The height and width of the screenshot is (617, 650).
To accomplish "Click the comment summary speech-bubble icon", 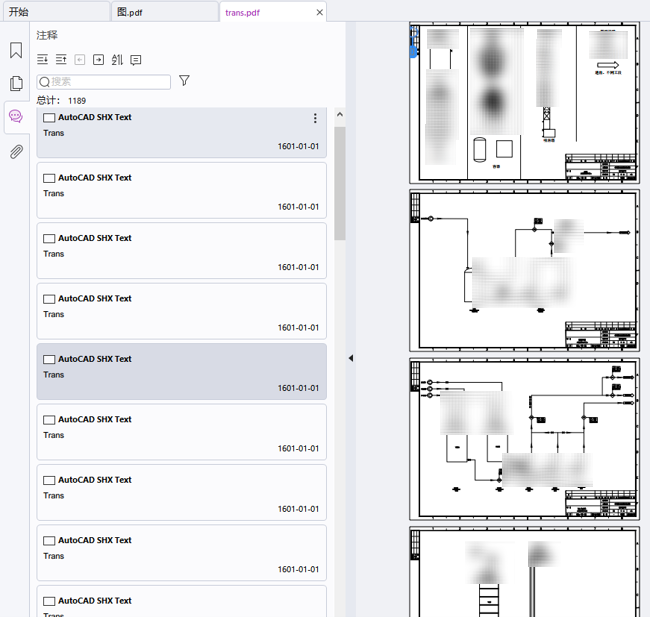I will point(136,60).
